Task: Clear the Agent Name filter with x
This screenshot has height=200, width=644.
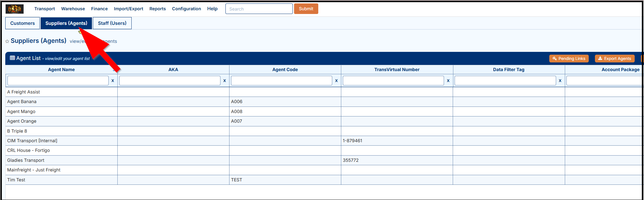Action: 113,81
